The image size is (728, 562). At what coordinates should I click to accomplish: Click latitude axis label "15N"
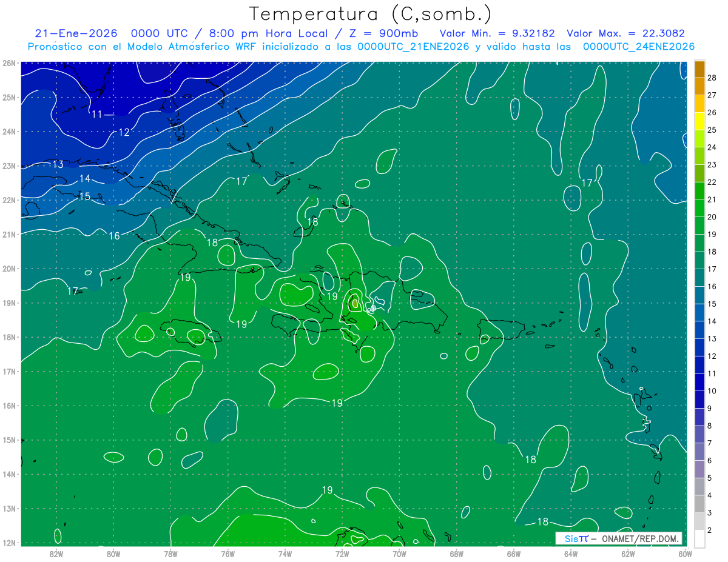tap(9, 440)
